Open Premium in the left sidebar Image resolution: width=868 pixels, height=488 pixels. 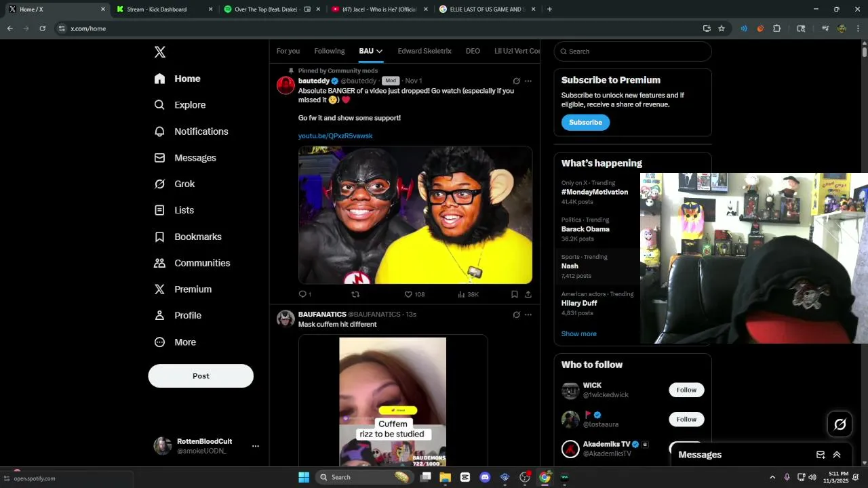click(183, 289)
